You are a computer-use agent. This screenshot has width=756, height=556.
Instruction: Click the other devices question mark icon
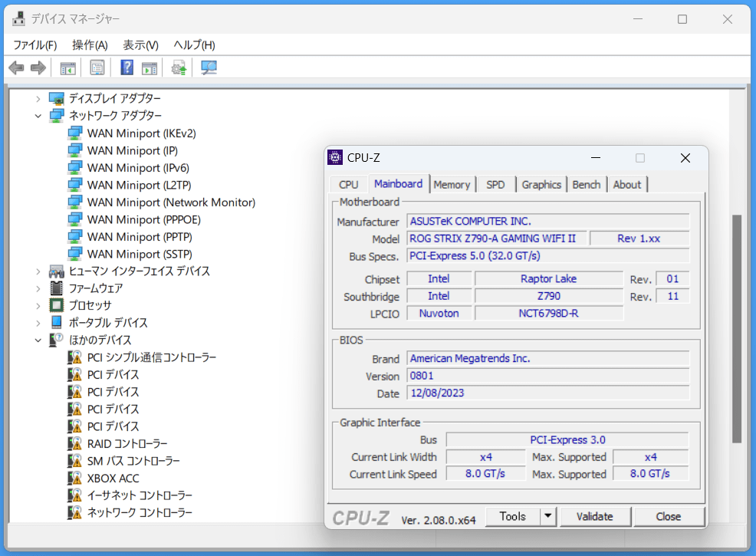(x=57, y=340)
